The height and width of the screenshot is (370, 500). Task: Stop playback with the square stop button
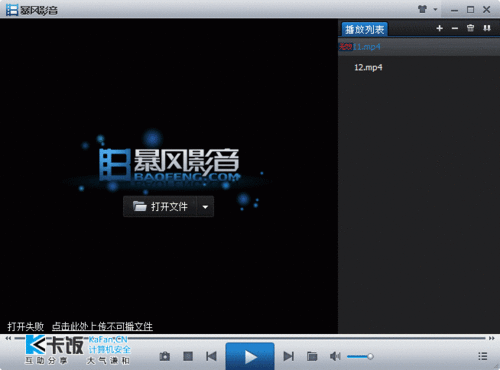[188, 356]
